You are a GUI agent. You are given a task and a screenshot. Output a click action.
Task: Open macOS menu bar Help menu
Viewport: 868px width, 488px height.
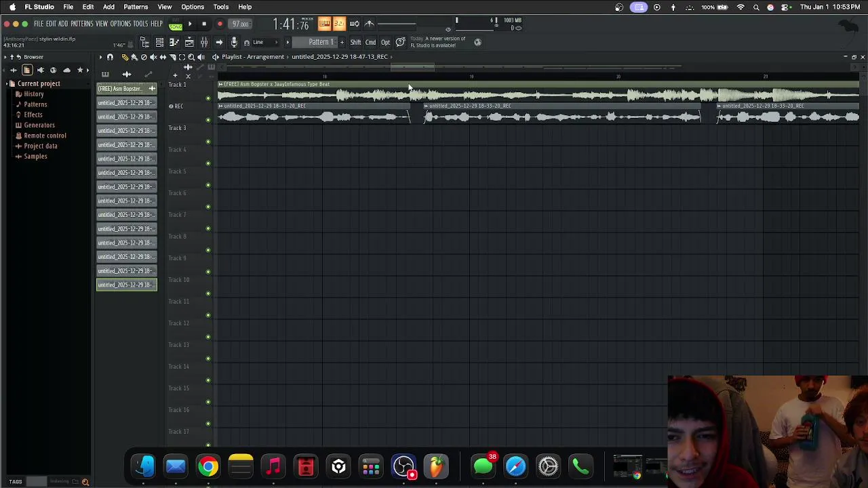pos(245,7)
